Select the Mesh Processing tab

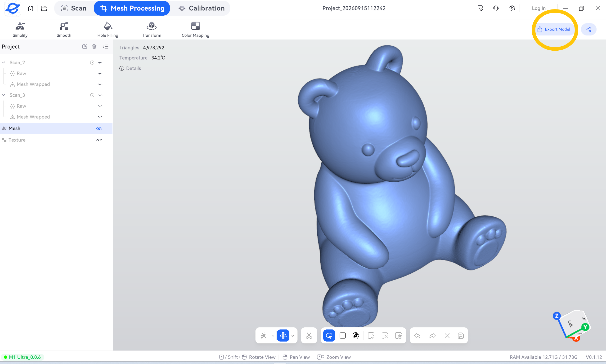pyautogui.click(x=132, y=8)
